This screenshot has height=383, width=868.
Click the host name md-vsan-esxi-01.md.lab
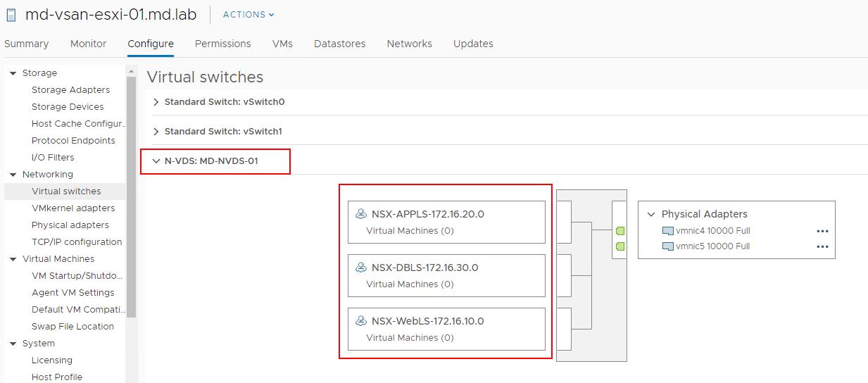pos(111,15)
